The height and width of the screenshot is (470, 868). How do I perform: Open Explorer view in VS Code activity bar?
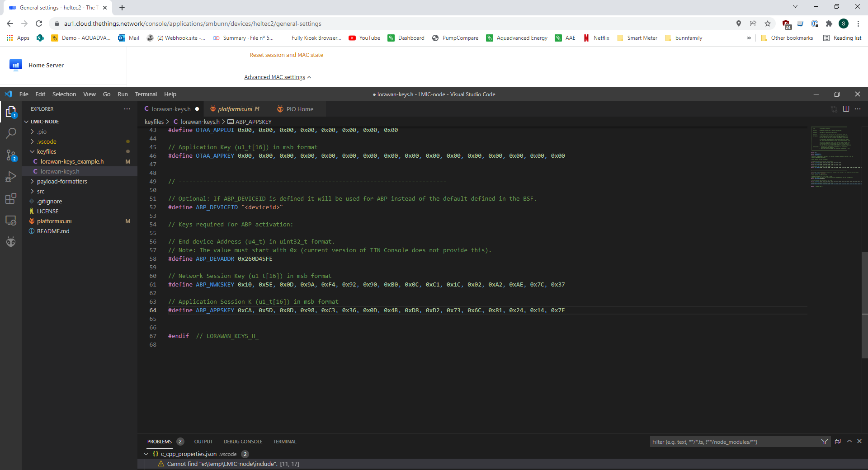point(11,112)
